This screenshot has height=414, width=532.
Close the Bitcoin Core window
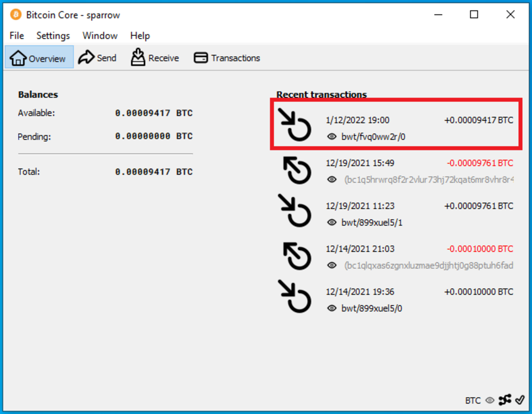coord(510,15)
